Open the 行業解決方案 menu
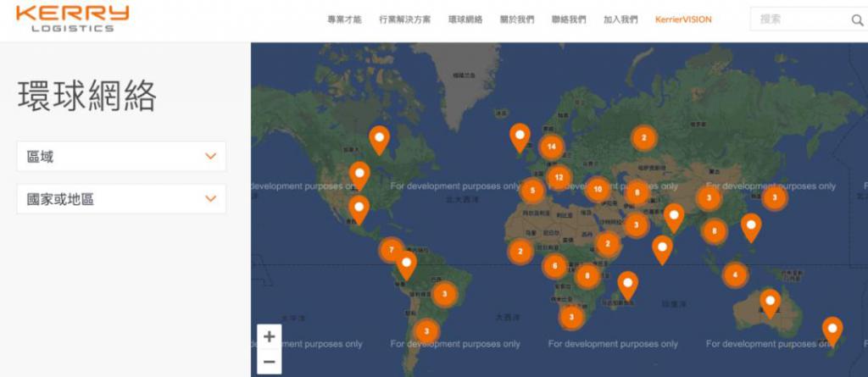868x377 pixels. pyautogui.click(x=404, y=19)
